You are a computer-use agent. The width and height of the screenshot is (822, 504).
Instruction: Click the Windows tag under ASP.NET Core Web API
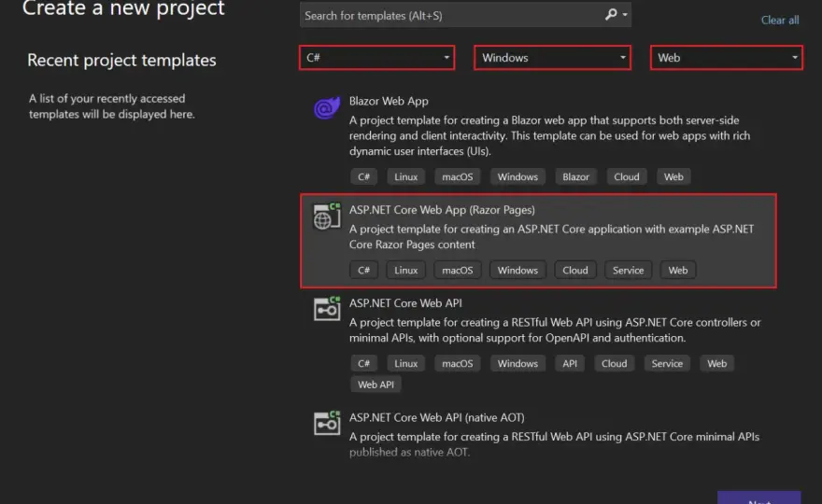[x=517, y=363]
